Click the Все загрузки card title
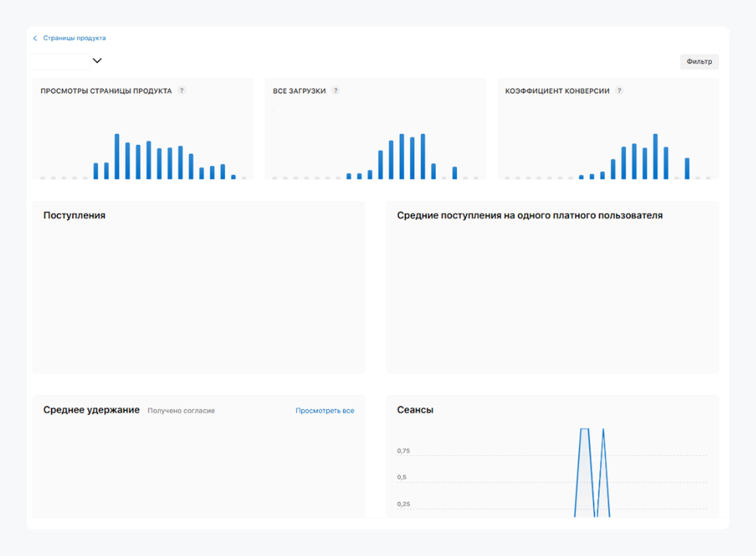 (x=299, y=91)
